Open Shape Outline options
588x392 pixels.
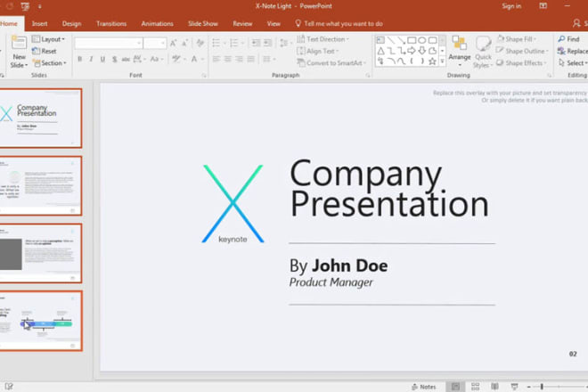[522, 51]
